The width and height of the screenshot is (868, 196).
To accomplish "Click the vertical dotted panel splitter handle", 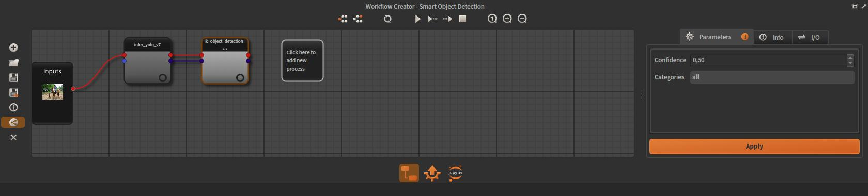I will (641, 94).
